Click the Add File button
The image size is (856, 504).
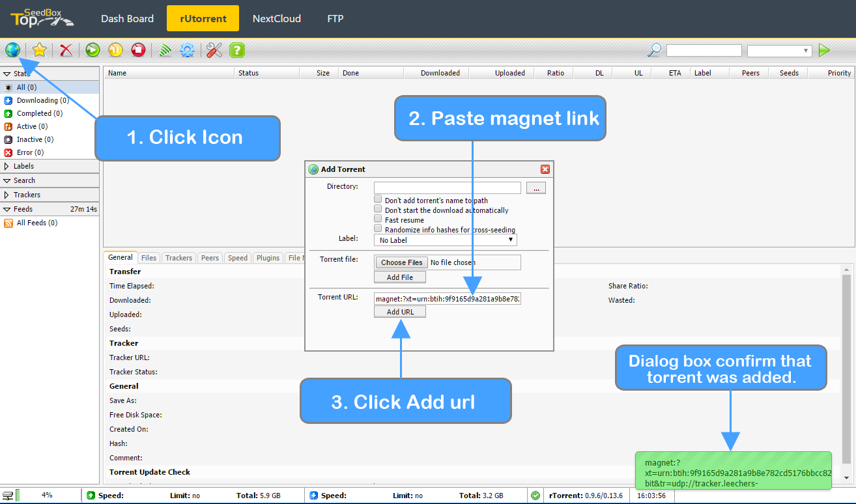click(400, 277)
